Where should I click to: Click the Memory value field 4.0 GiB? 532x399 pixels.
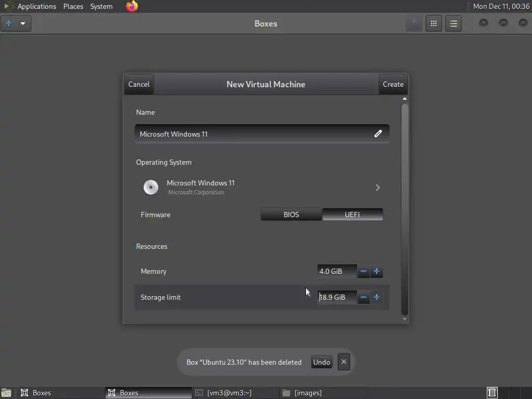(337, 271)
